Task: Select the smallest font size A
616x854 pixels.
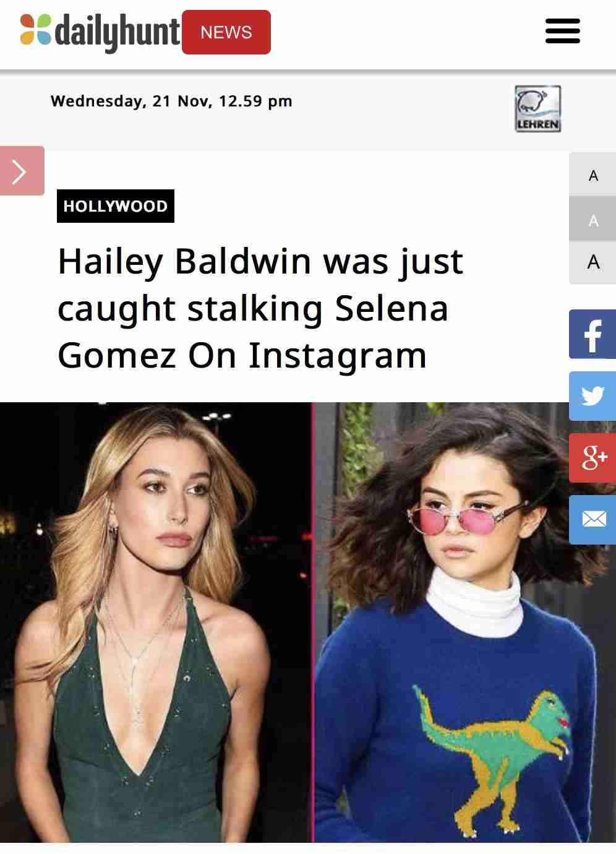Action: (592, 176)
